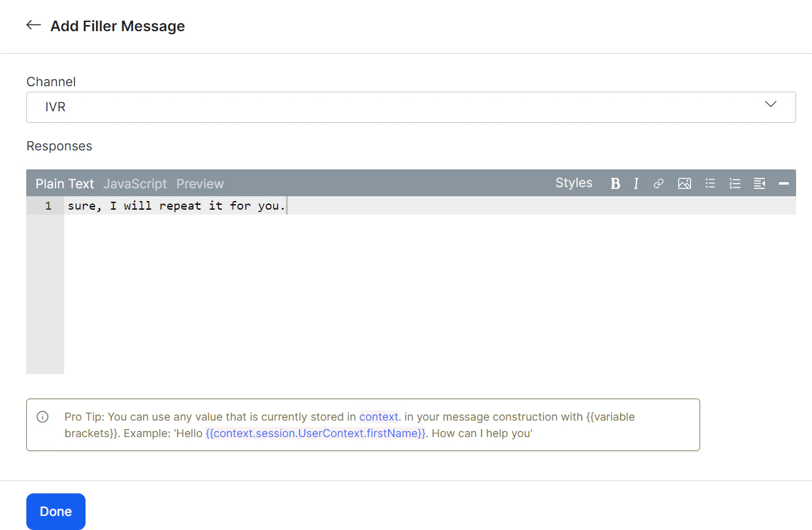Click line 1 of the response editor
This screenshot has height=530, width=812.
click(x=177, y=205)
